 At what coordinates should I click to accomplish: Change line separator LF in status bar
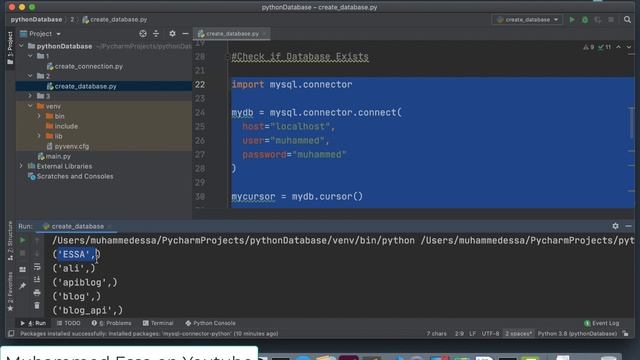[472, 334]
